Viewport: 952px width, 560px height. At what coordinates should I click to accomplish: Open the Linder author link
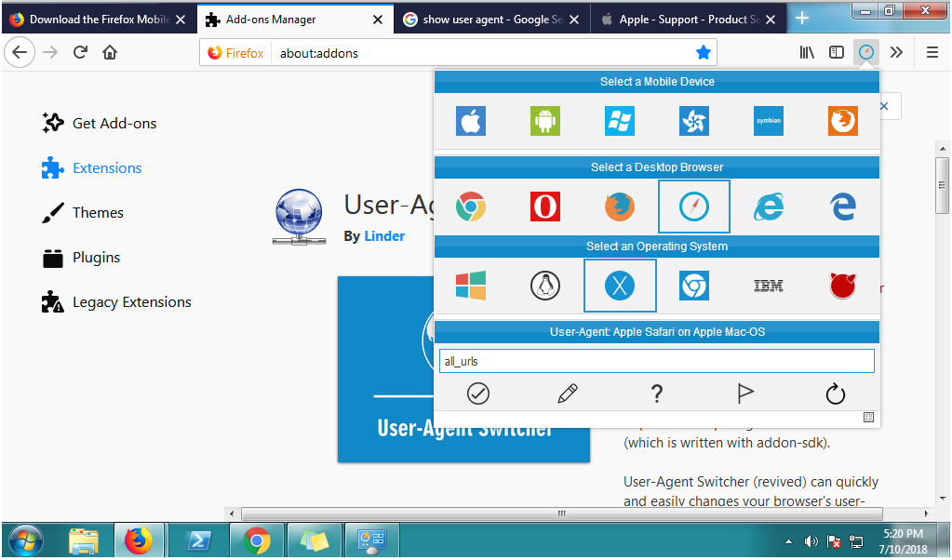384,236
